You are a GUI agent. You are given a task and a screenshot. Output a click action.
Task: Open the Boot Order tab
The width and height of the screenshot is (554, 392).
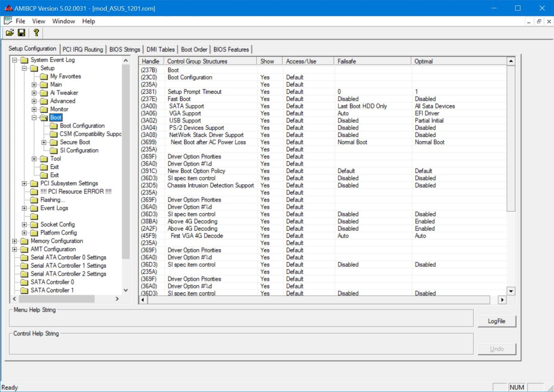point(194,49)
